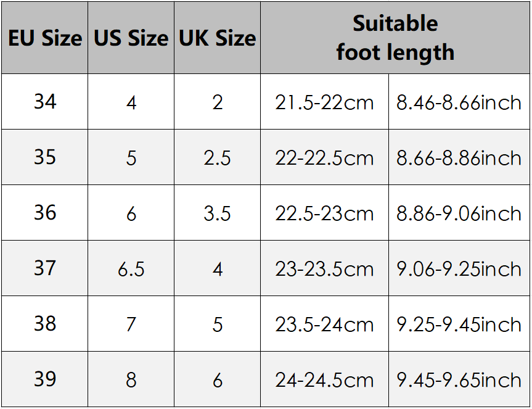Click the US size 8 cell
The width and height of the screenshot is (532, 409).
131,380
